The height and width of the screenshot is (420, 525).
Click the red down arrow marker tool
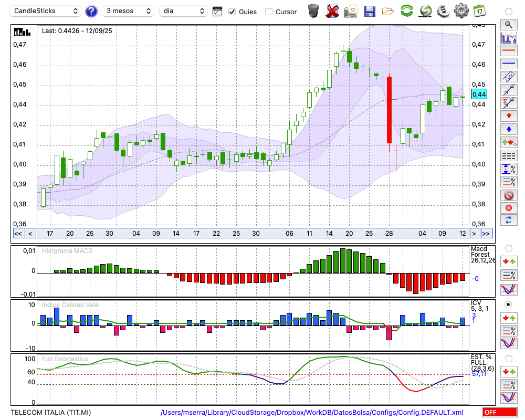[509, 116]
